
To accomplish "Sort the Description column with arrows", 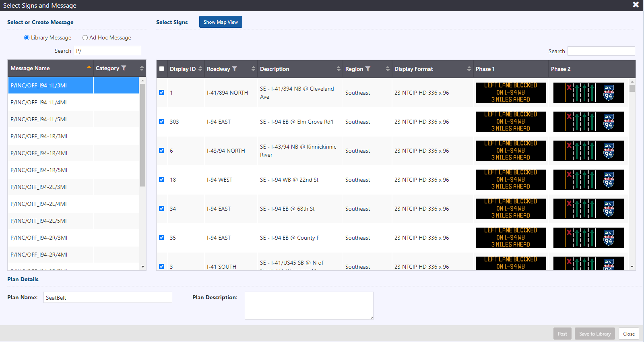I will coord(339,69).
